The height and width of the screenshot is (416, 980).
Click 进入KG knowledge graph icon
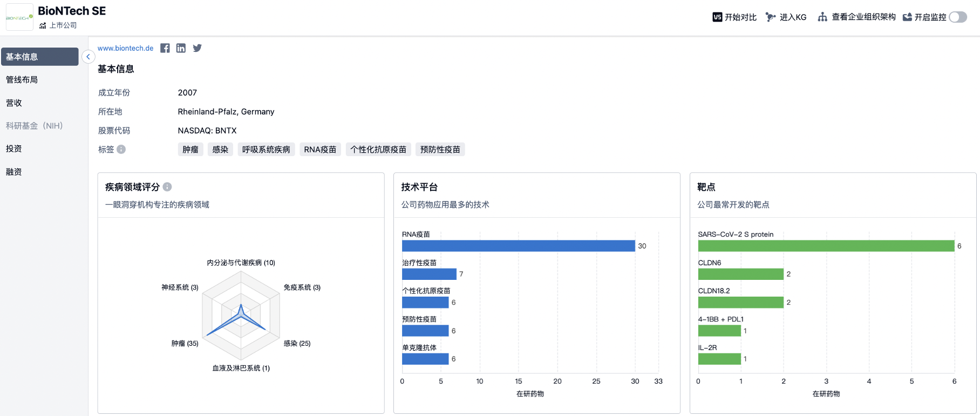pyautogui.click(x=771, y=17)
